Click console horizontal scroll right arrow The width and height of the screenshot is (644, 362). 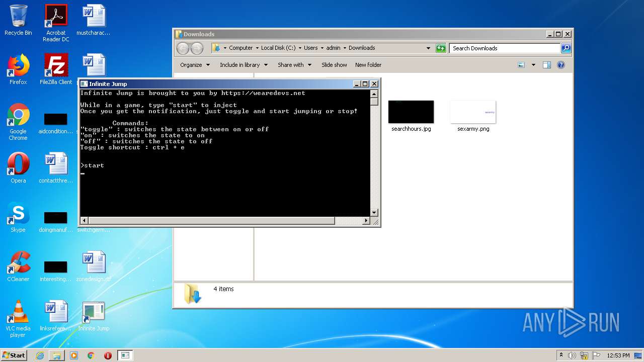(x=366, y=221)
